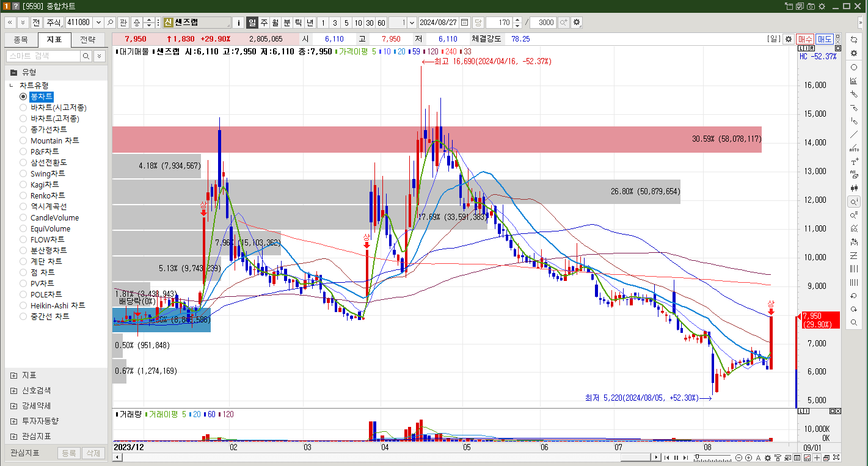This screenshot has height=466, width=868.
Task: Switch to the 종목 tab
Action: coord(21,40)
